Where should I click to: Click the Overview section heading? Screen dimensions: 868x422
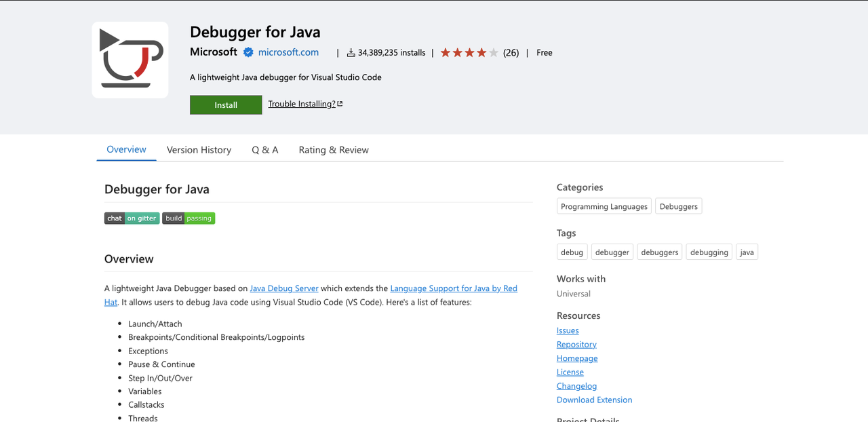(x=129, y=259)
